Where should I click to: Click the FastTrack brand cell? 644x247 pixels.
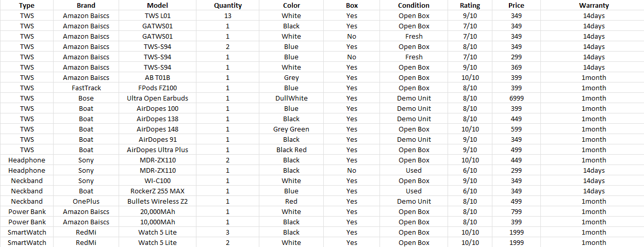(x=86, y=88)
